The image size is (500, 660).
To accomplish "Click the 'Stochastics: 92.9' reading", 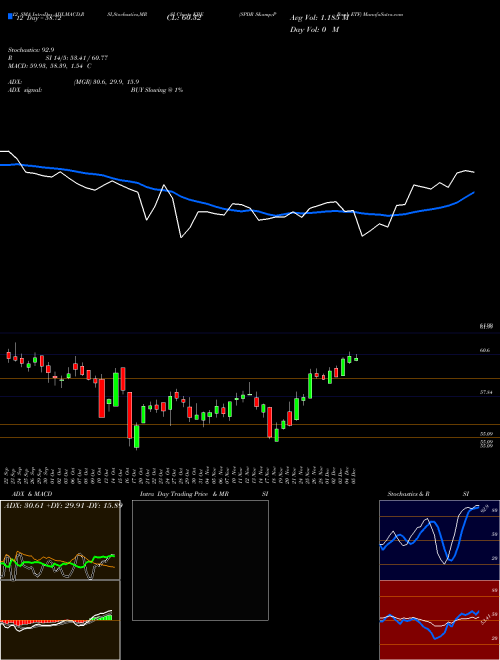I will (x=31, y=50).
